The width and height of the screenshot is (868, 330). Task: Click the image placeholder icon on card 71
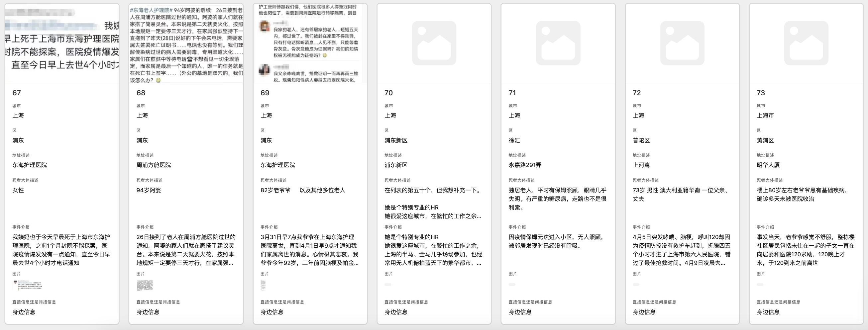558,43
